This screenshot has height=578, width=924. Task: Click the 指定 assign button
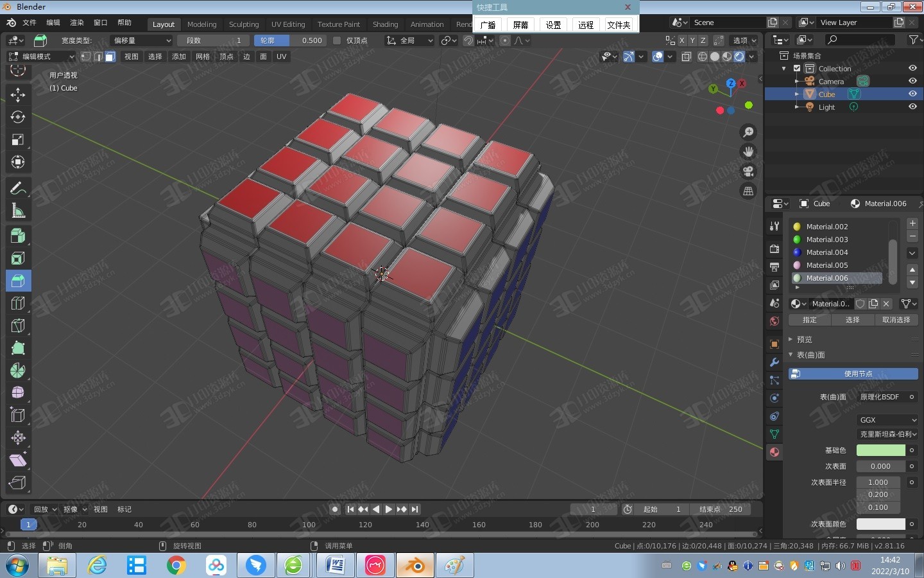pos(810,320)
